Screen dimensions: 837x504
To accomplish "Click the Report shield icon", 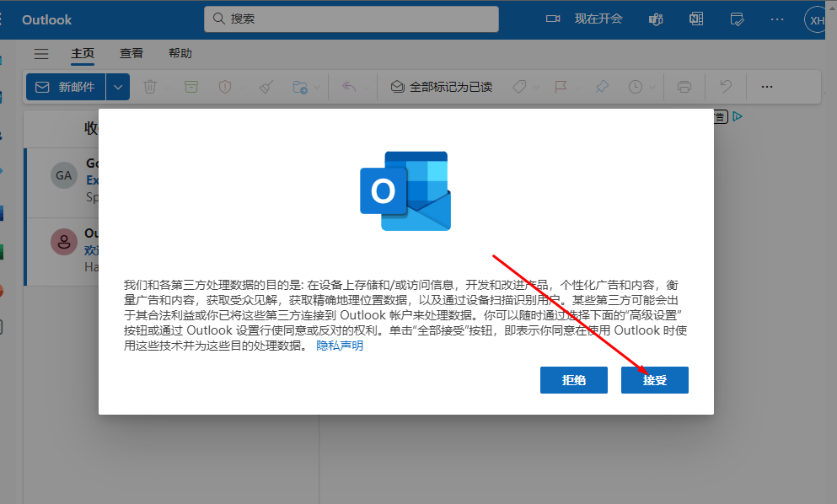I will [225, 87].
